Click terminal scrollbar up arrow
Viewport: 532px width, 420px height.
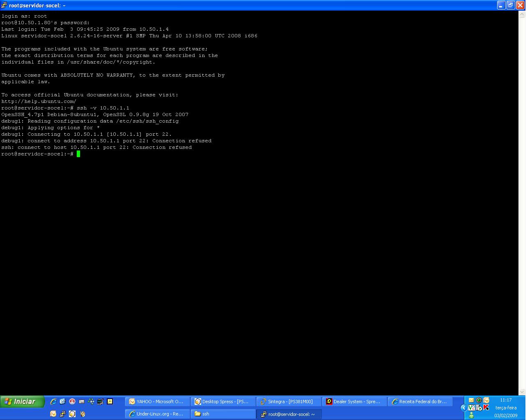point(522,14)
